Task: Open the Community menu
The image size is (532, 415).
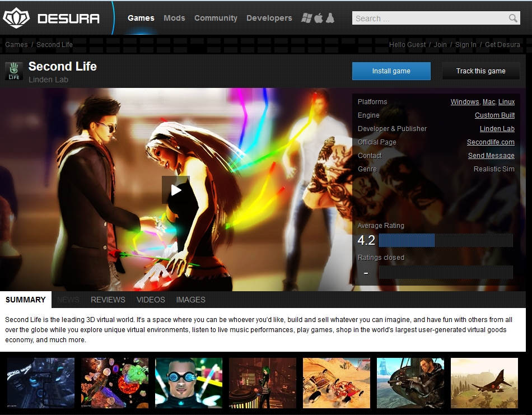Action: [x=216, y=18]
